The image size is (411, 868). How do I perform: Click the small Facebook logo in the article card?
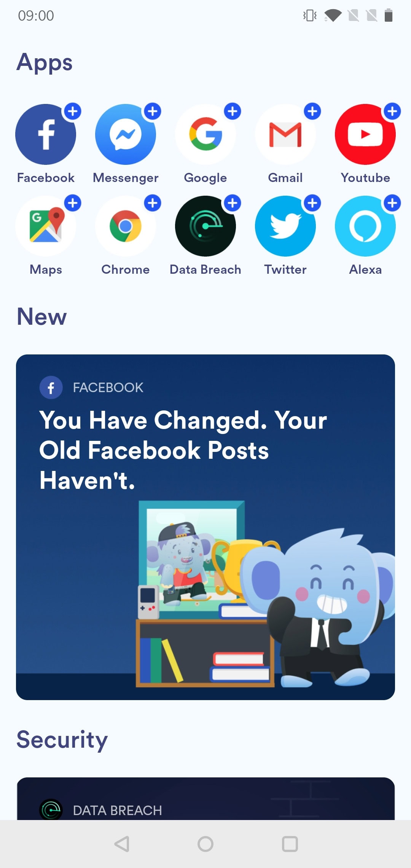pos(51,388)
